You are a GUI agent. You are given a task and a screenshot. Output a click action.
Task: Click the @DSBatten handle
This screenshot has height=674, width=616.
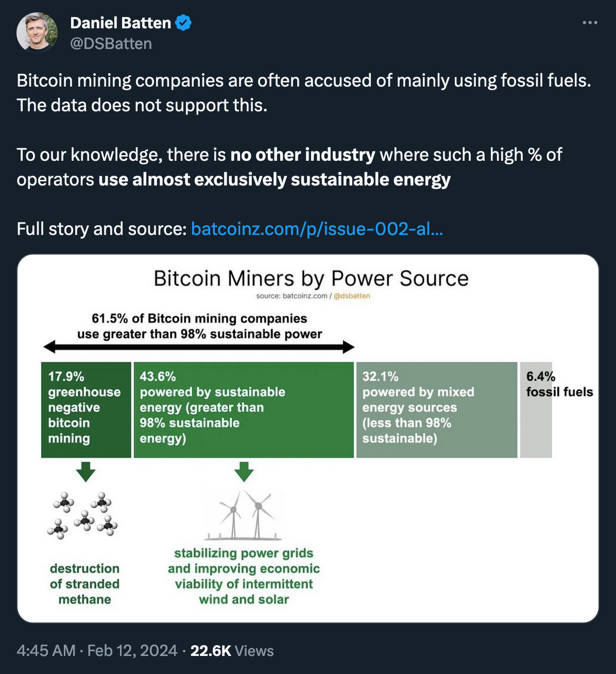(111, 44)
